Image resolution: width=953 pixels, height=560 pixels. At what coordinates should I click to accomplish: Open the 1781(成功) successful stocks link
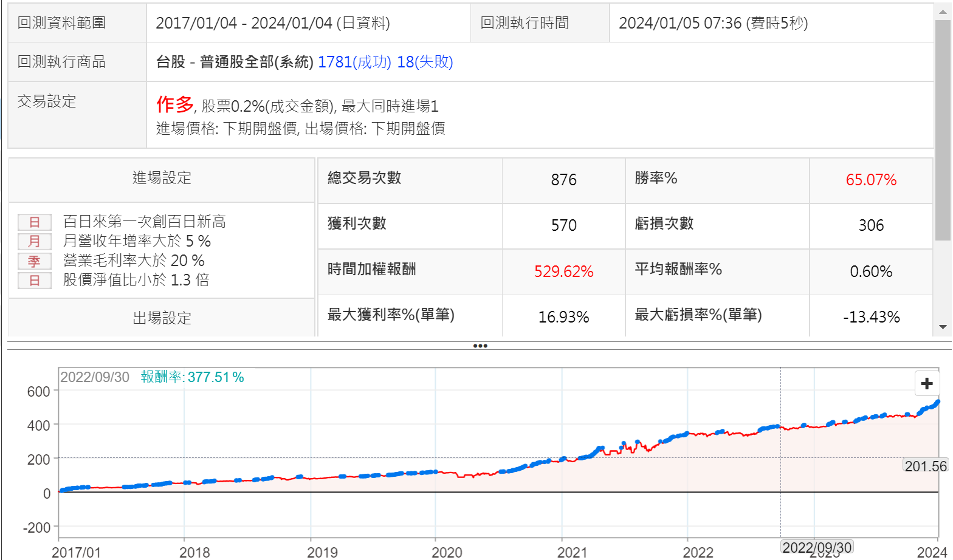coord(354,62)
